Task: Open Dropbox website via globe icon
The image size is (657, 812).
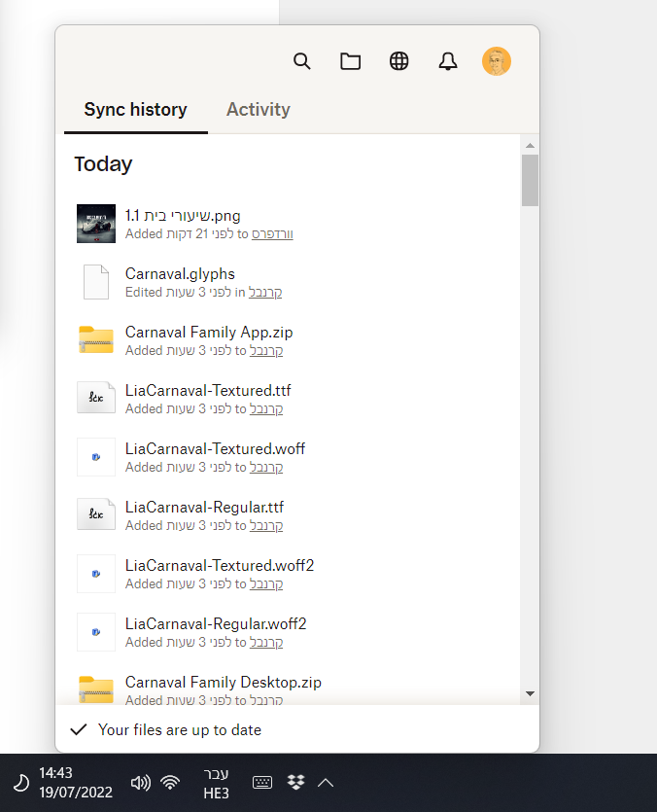Action: point(398,61)
